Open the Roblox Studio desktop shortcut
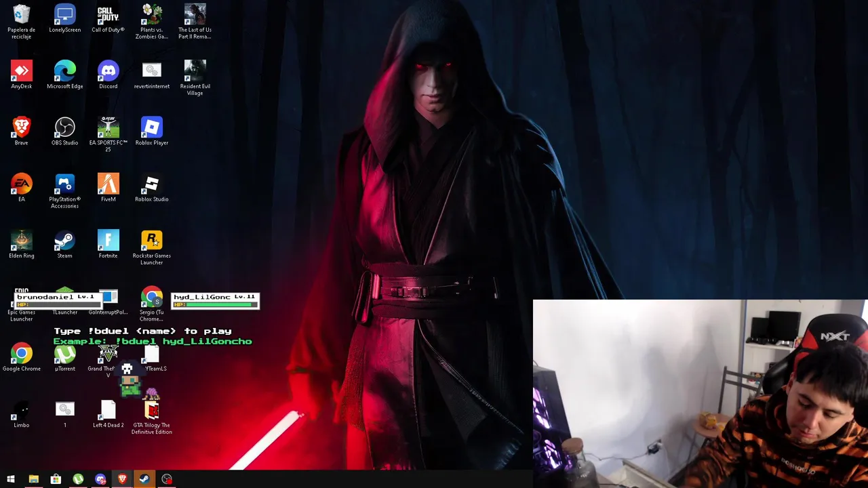This screenshot has width=868, height=488. (x=151, y=188)
